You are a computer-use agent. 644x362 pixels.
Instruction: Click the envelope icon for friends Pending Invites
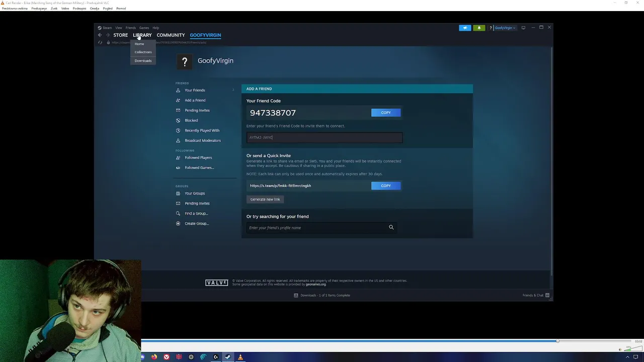point(178,110)
